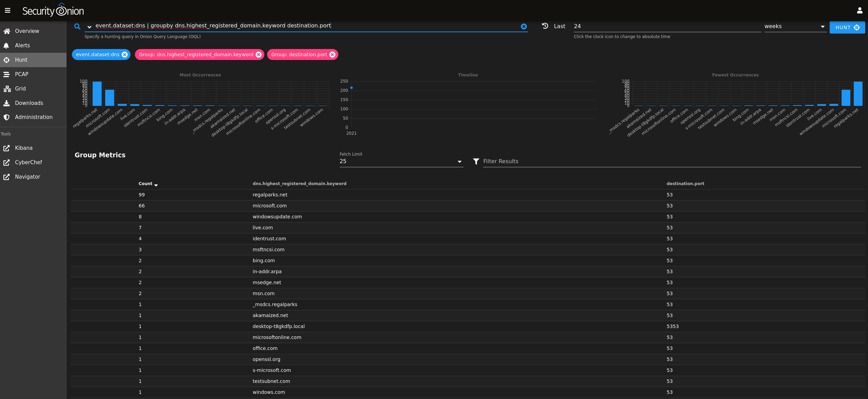Launch Kibana external tool

point(33,148)
